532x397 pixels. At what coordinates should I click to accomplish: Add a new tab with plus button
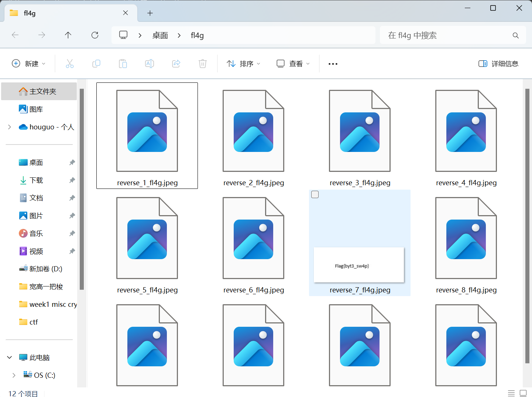pyautogui.click(x=150, y=13)
